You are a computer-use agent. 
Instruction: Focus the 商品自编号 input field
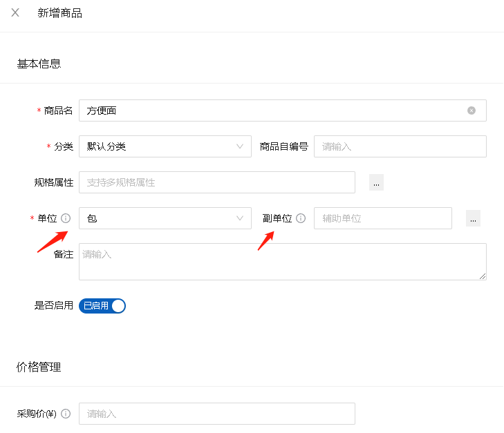pos(400,146)
